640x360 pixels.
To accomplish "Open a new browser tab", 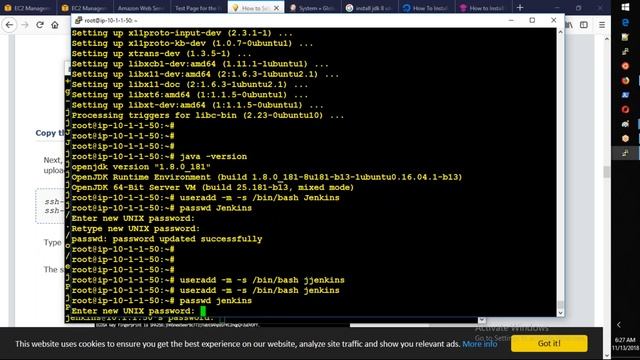I will tap(520, 7).
